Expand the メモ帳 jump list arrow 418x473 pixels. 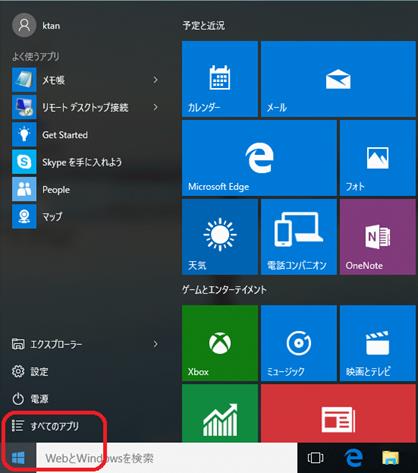(155, 80)
